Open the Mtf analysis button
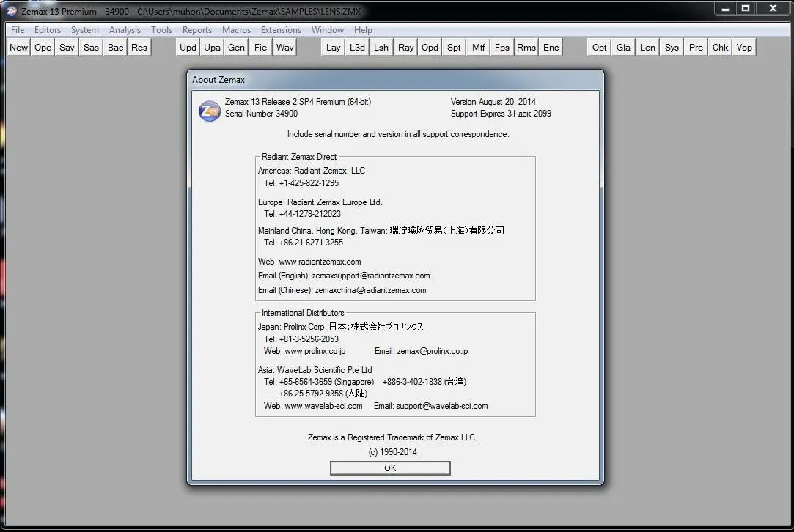The height and width of the screenshot is (532, 794). [479, 48]
